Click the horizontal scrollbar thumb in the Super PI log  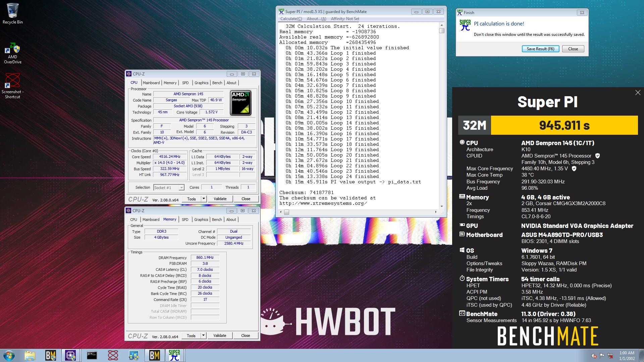coord(286,212)
